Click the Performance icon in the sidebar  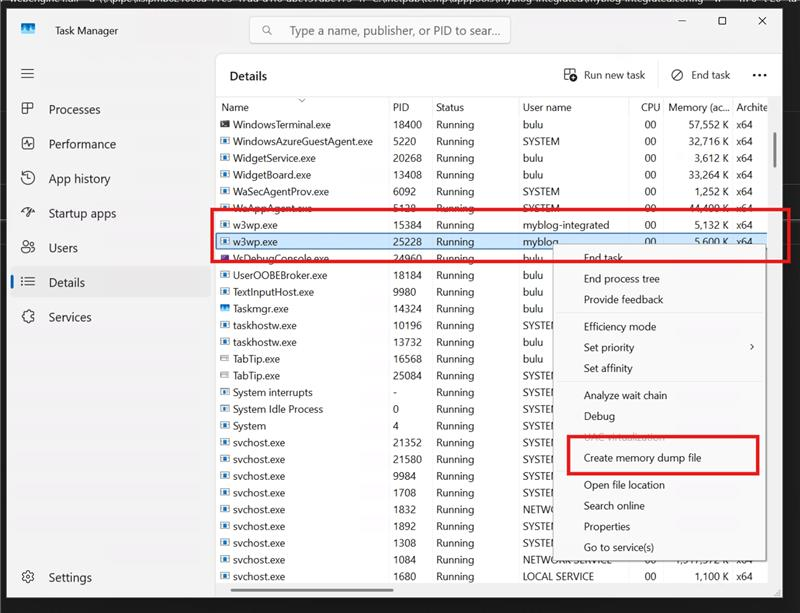(28, 143)
